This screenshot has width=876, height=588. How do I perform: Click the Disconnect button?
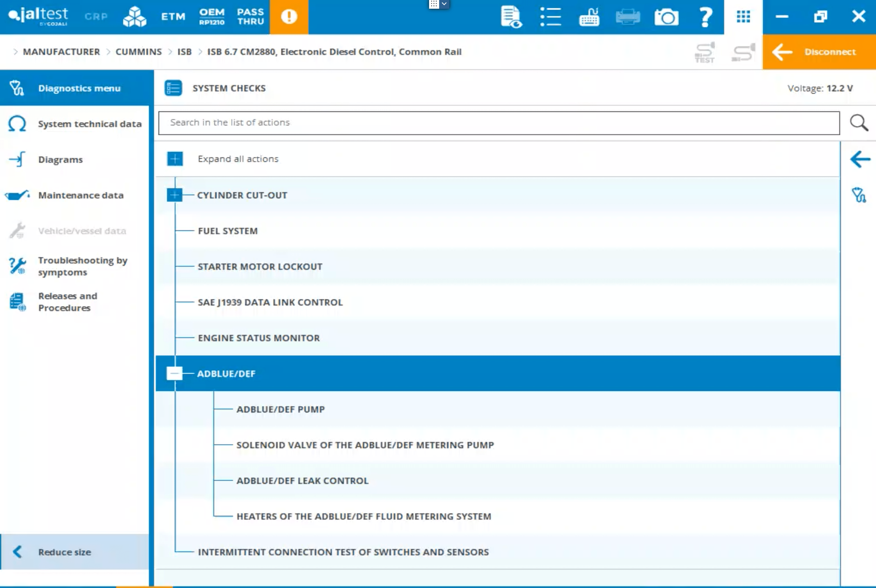pos(819,52)
